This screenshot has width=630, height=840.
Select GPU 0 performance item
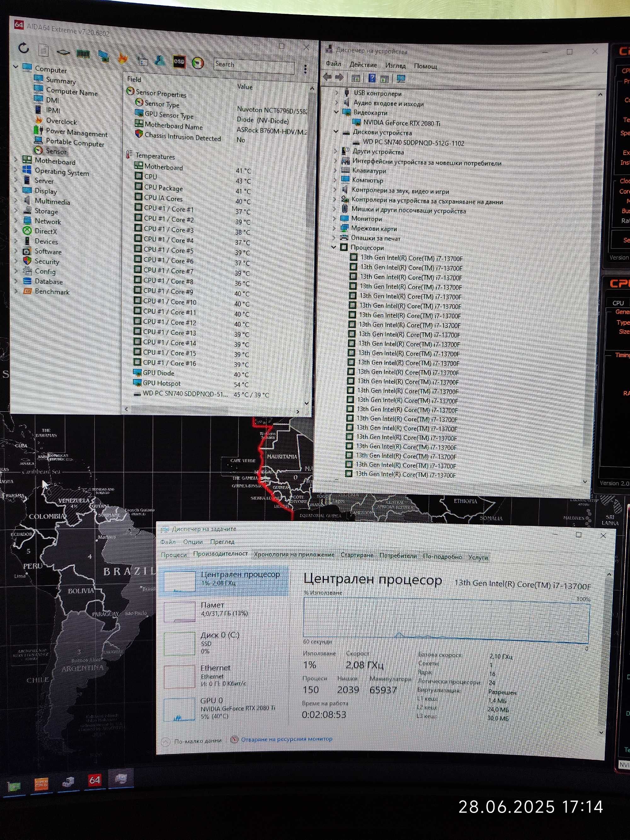(224, 709)
